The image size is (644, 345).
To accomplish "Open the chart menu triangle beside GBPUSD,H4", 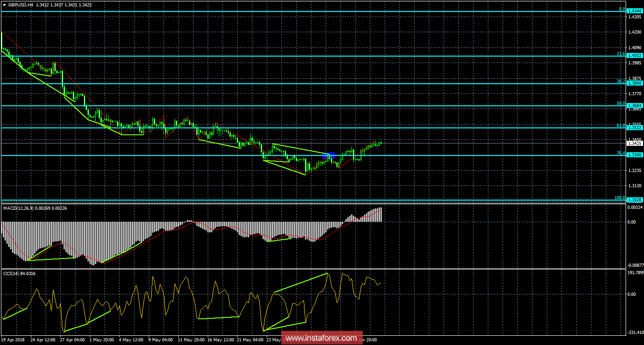I will [x=4, y=4].
